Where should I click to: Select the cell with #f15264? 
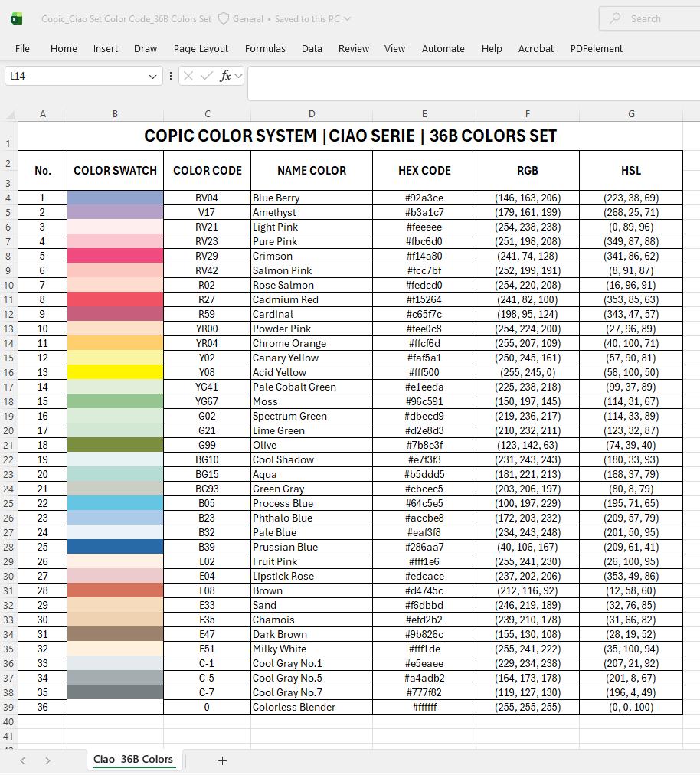click(x=424, y=299)
